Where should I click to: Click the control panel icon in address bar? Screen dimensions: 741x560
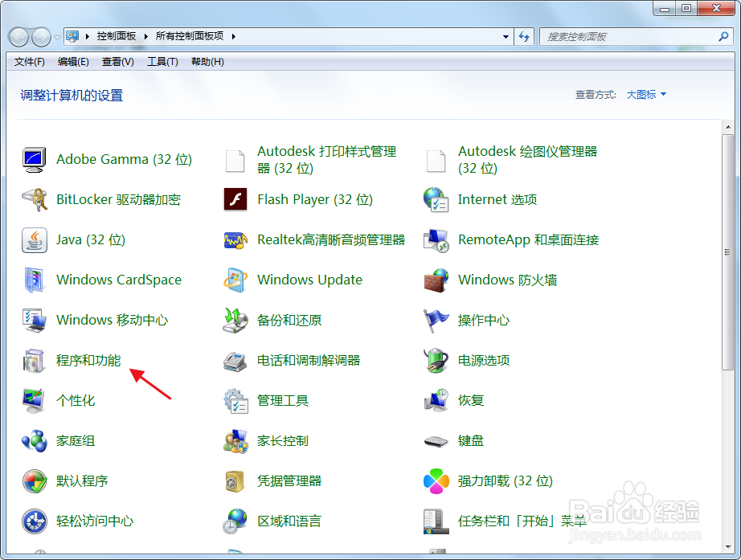72,36
